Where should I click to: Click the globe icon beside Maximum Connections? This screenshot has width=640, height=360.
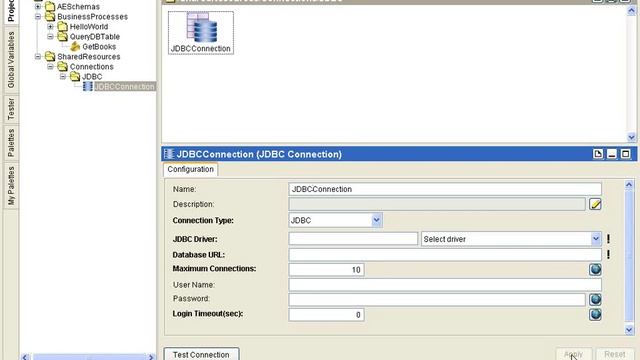click(x=595, y=269)
